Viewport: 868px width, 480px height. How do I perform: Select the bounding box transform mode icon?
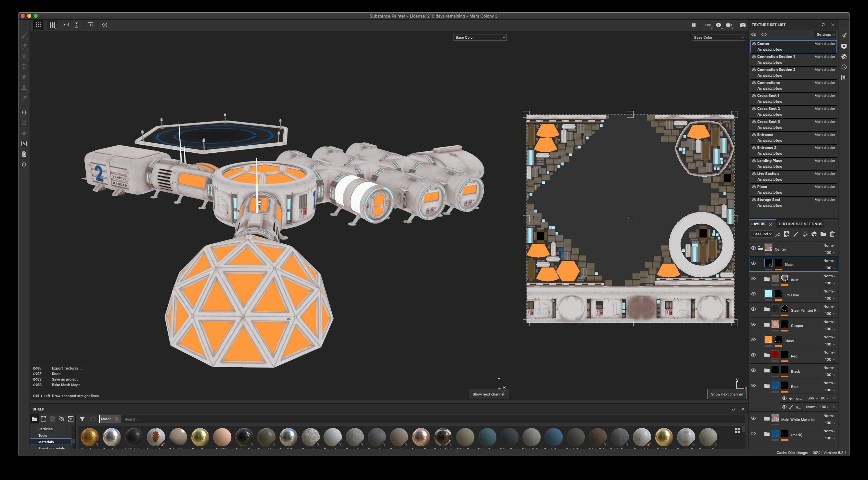[38, 25]
